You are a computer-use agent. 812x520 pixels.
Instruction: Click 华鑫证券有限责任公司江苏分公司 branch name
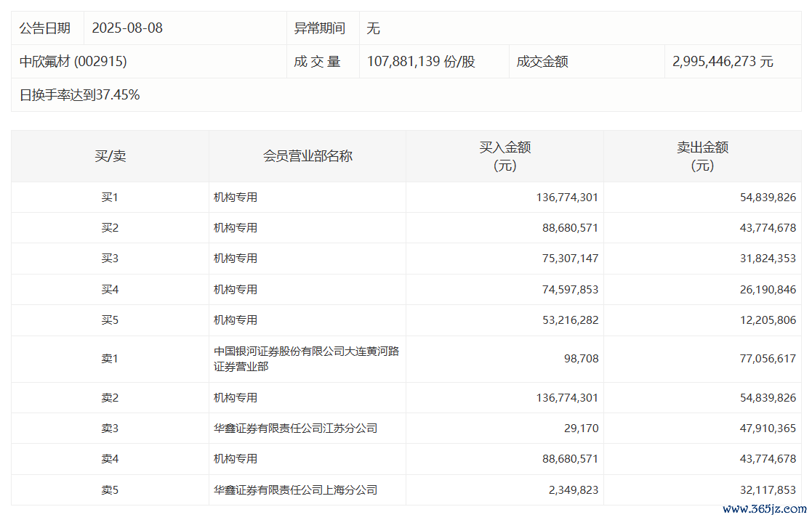(x=295, y=428)
